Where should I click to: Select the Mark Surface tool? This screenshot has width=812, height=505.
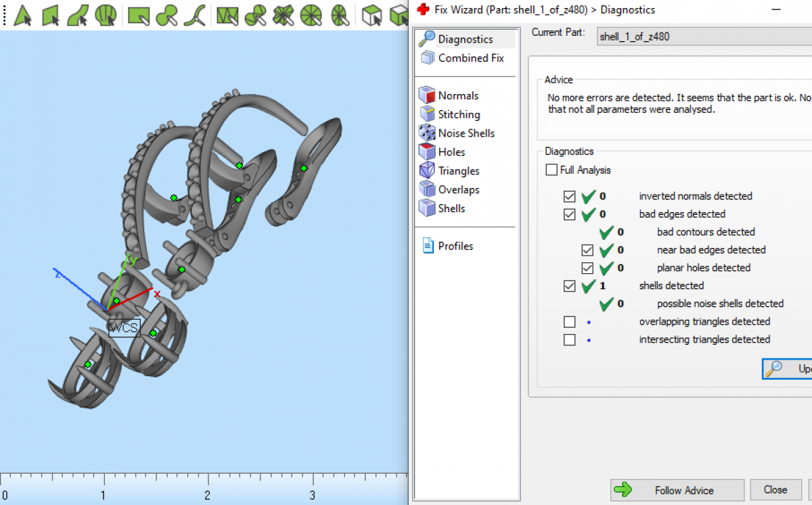[78, 14]
